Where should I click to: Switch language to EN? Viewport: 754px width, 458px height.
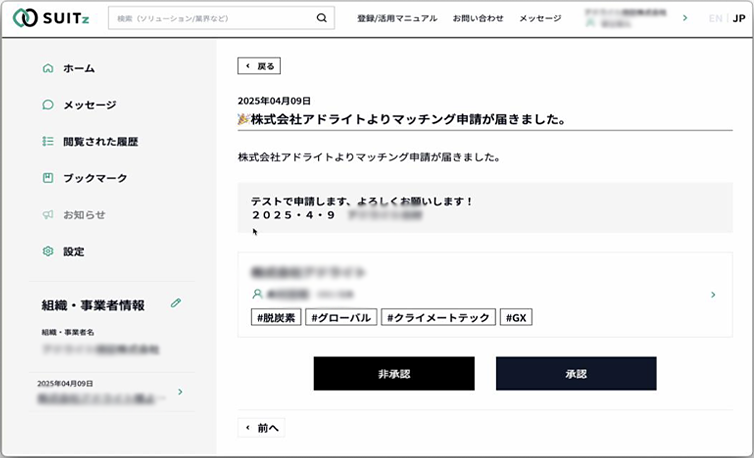pos(715,18)
